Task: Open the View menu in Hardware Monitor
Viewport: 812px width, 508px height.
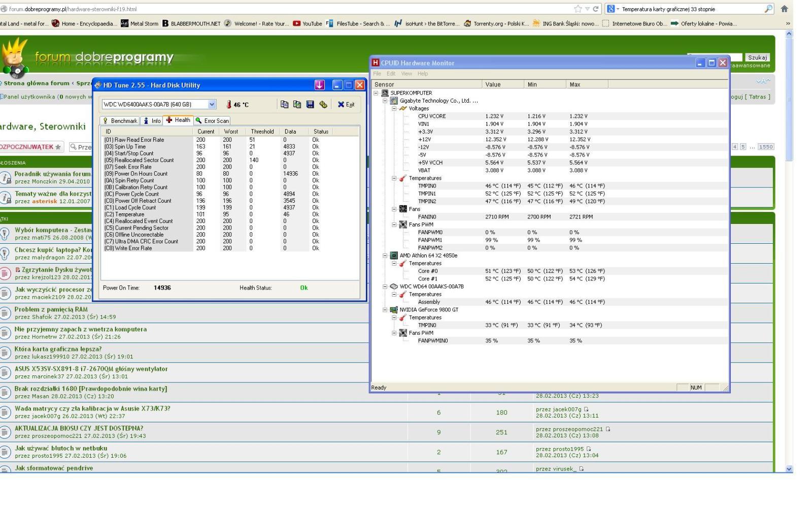Action: (x=407, y=74)
